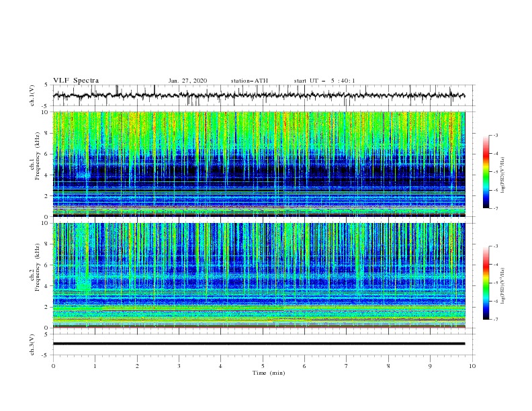Screen dimensions: 532x411
Task: Click the thick black ch.3 signal line
Action: (259, 344)
